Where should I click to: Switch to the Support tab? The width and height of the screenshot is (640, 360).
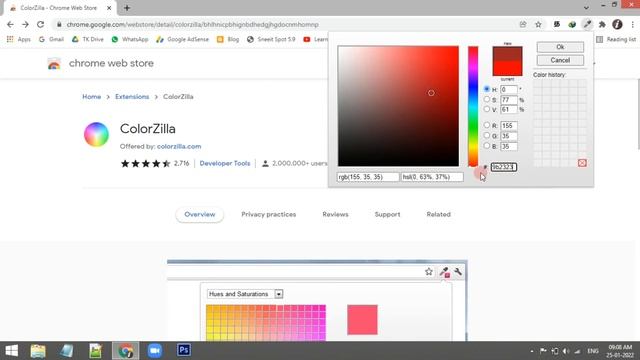(x=387, y=214)
